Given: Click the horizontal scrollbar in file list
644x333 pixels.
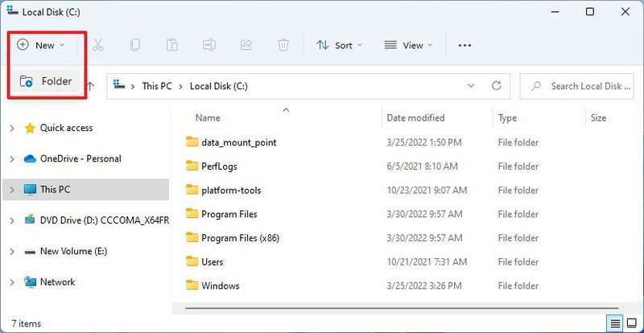Looking at the screenshot, I should tap(402, 307).
